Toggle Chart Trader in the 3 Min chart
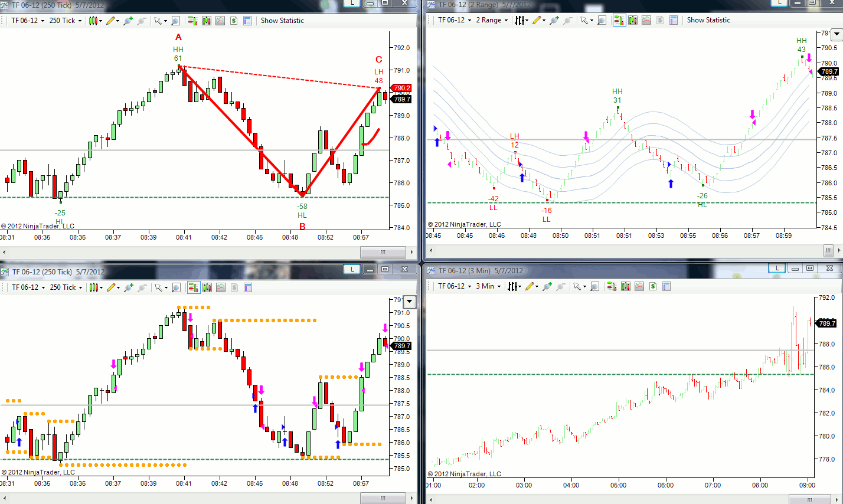 (x=612, y=286)
